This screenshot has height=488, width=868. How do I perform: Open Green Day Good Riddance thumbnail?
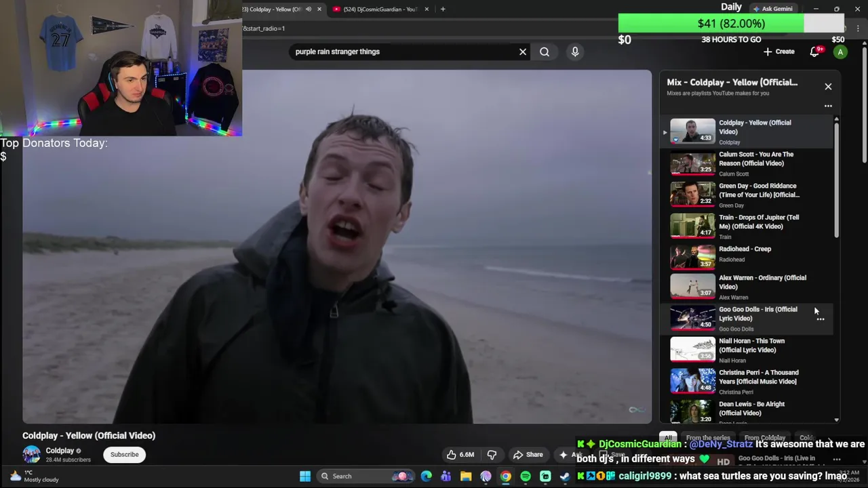coord(692,194)
